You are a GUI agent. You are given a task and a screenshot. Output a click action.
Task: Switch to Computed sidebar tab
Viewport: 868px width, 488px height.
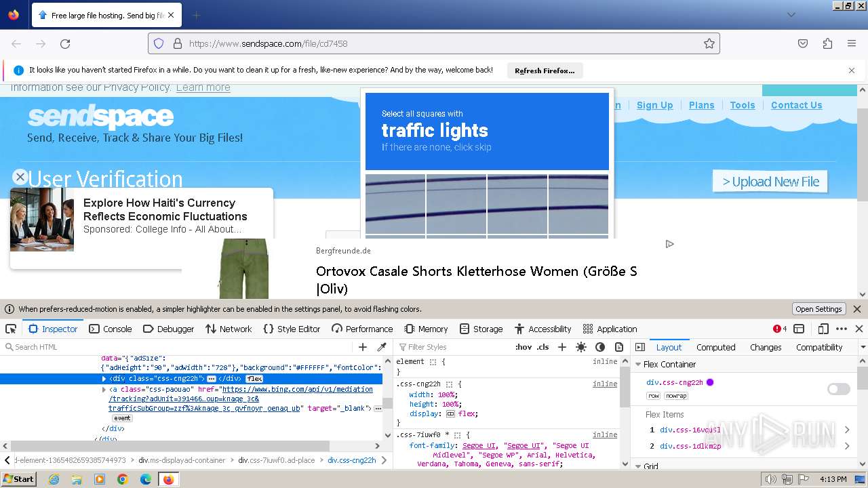point(716,347)
